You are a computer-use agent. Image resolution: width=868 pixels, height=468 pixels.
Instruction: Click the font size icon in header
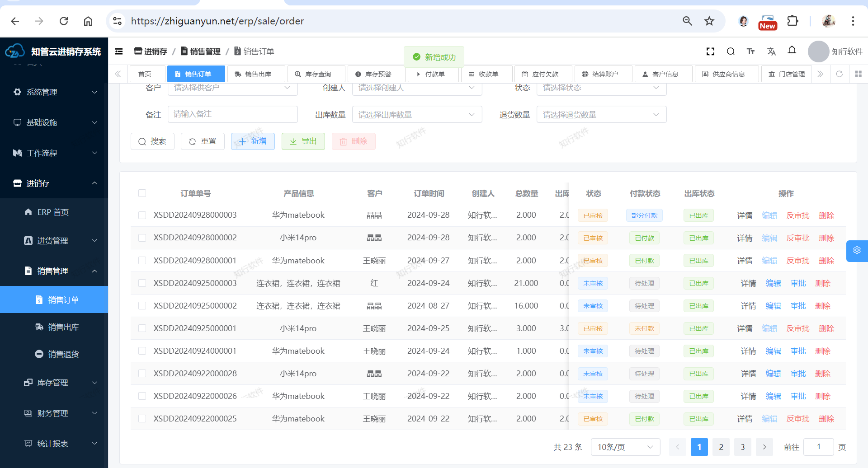pos(750,51)
